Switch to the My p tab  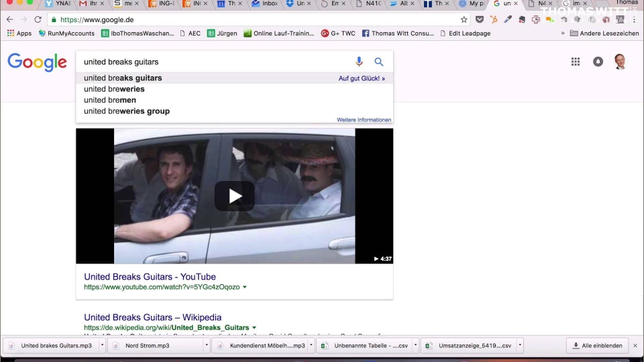(472, 4)
